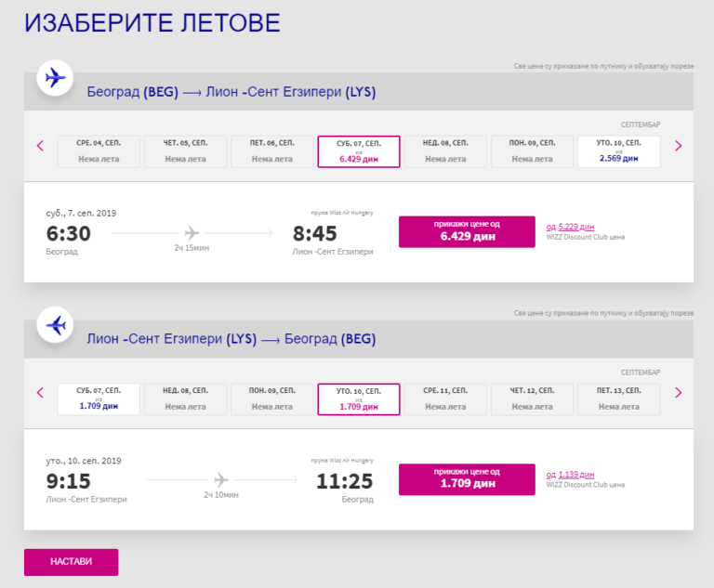714x588 pixels.
Task: Show return prices from 1.709 дин
Action: (467, 479)
